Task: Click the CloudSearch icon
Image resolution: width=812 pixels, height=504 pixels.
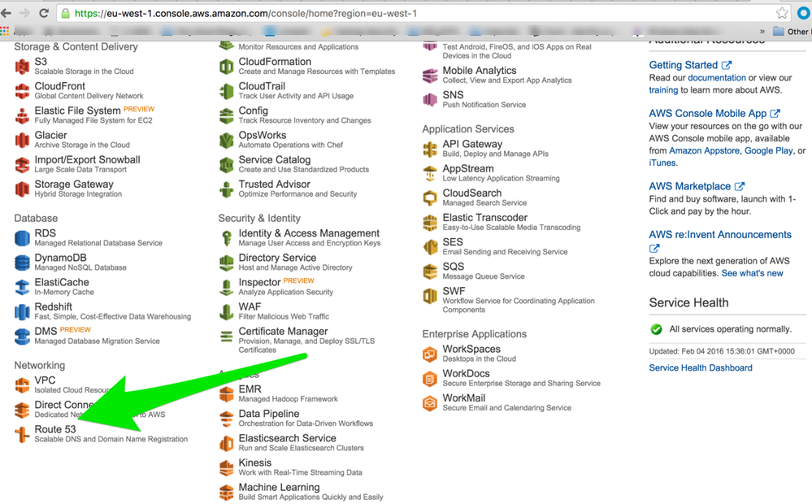Action: [x=430, y=198]
